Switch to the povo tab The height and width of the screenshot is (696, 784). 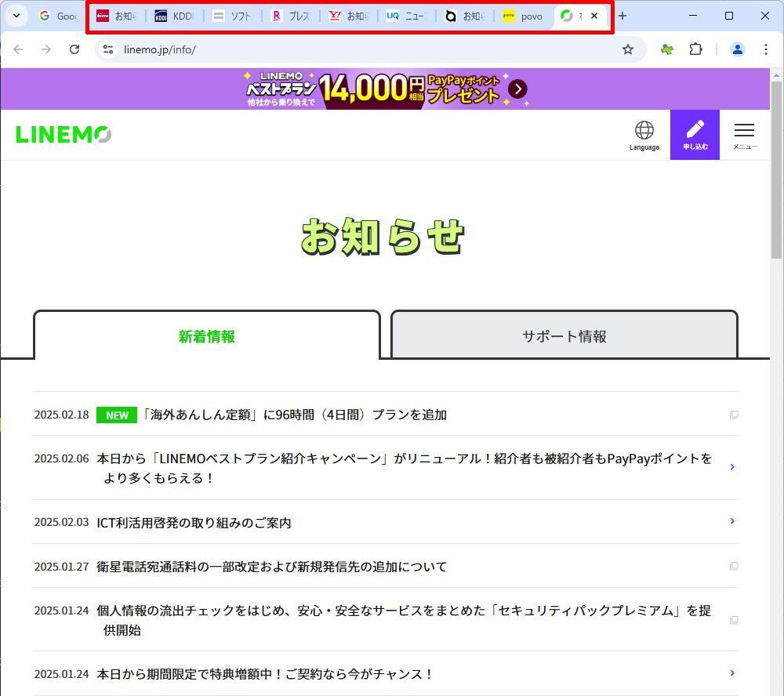point(522,16)
